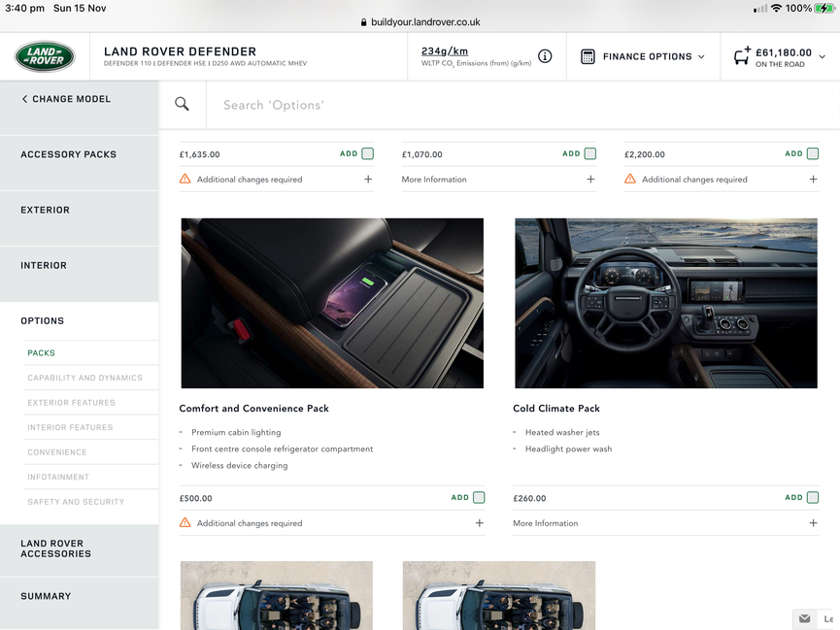
Task: Click the Comfort and Convenience Pack title
Action: pos(253,409)
